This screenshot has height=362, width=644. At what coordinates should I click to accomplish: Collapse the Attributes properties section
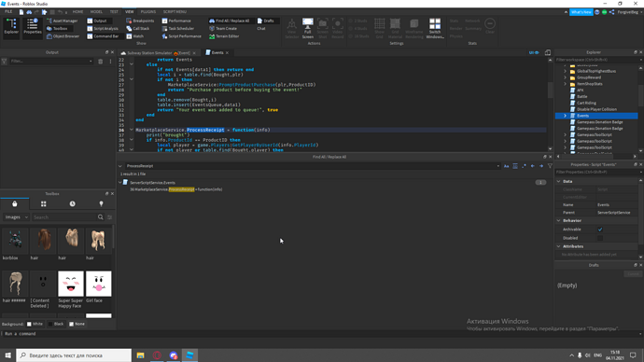(558, 246)
